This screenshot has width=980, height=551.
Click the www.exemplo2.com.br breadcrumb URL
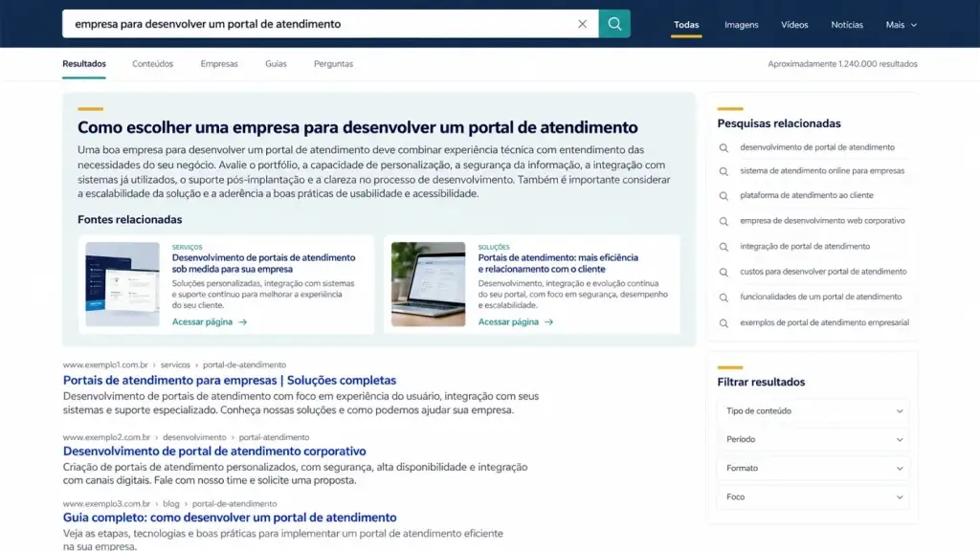point(106,437)
